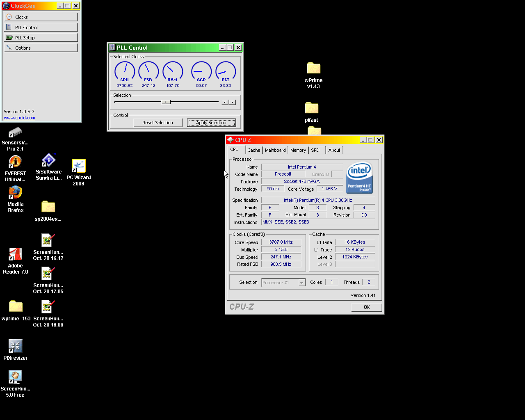Open PLL Control from ClockGen menu
This screenshot has height=420, width=525.
(x=41, y=27)
